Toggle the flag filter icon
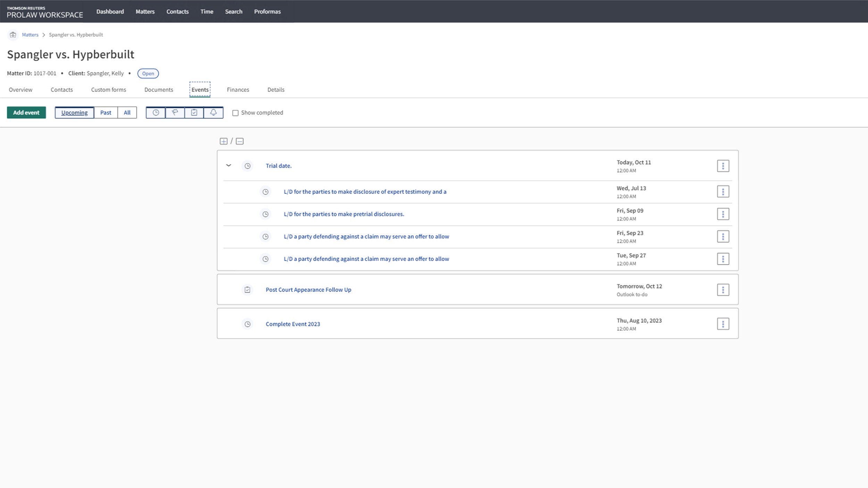The image size is (868, 488). pos(175,112)
